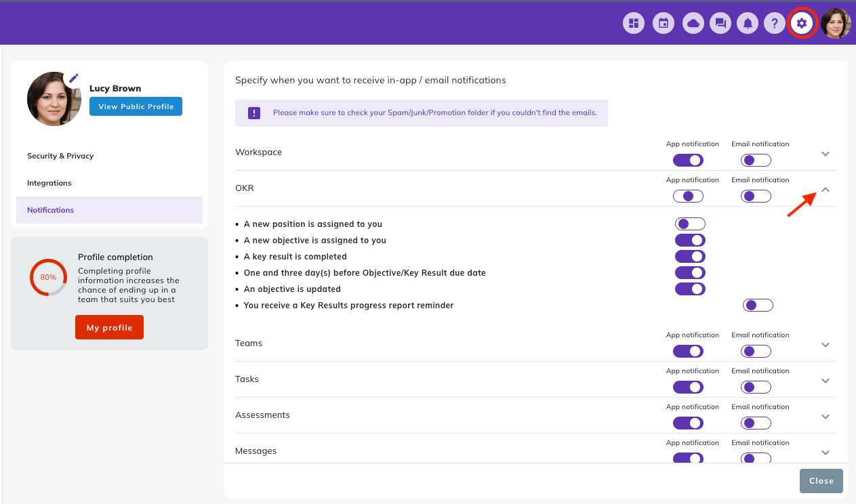Toggle Workspace email notification switch
Screen dimensions: 856x504
click(756, 161)
